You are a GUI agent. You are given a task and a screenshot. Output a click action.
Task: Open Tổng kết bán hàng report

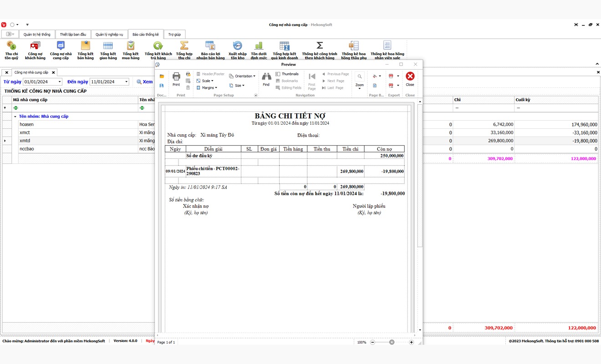85,50
